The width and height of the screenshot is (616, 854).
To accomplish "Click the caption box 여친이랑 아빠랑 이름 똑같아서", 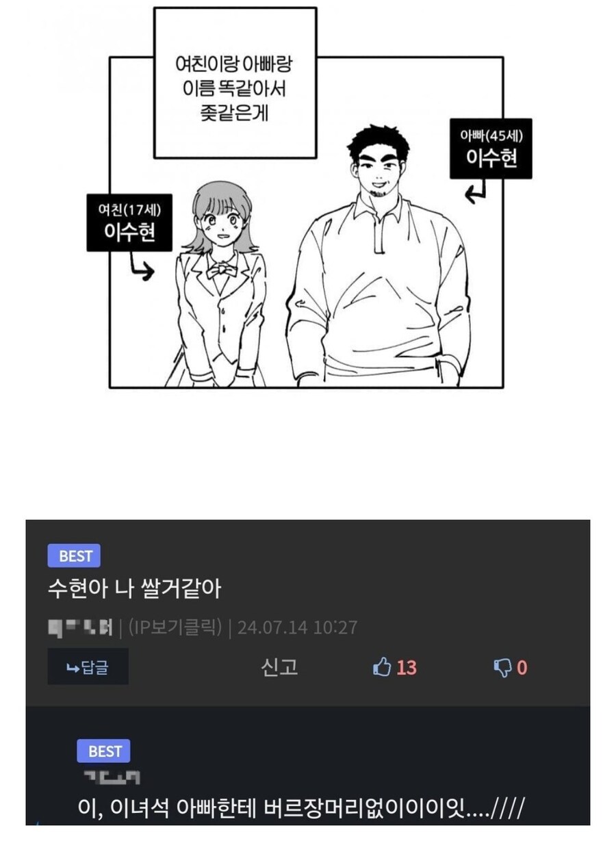I will pyautogui.click(x=235, y=83).
